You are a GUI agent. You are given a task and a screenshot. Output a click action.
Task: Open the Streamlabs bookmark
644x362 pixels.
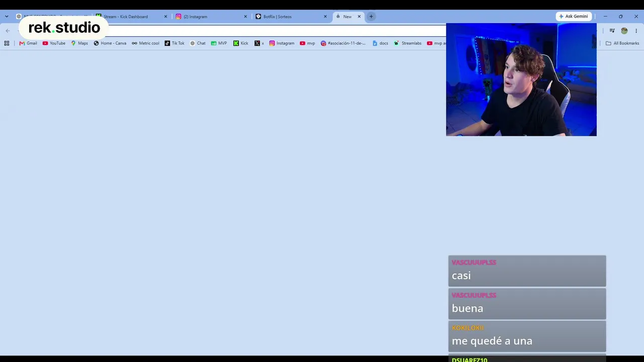point(408,43)
